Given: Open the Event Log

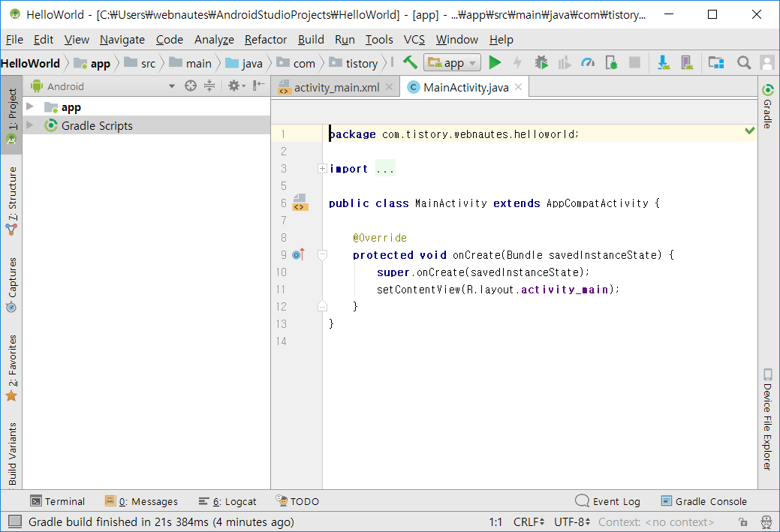Looking at the screenshot, I should tap(607, 501).
